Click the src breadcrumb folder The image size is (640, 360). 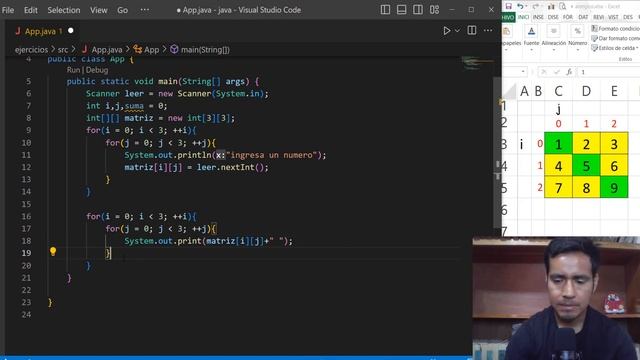(63, 50)
